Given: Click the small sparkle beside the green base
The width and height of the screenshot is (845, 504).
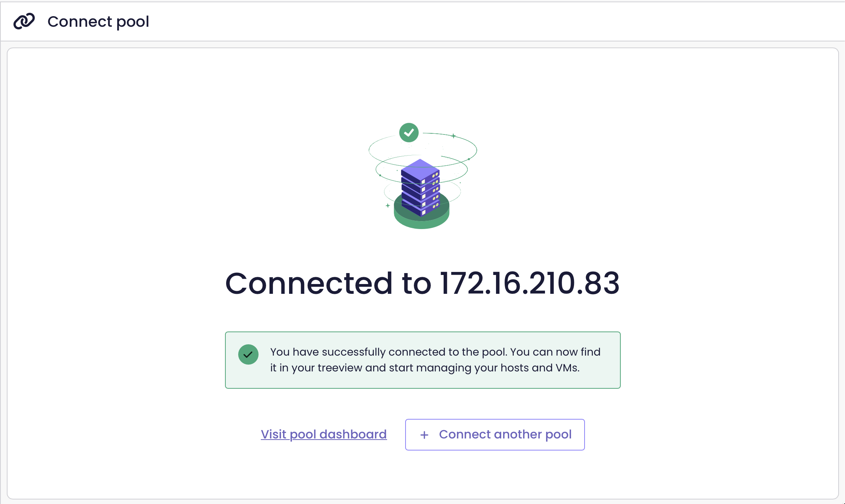Looking at the screenshot, I should click(387, 206).
